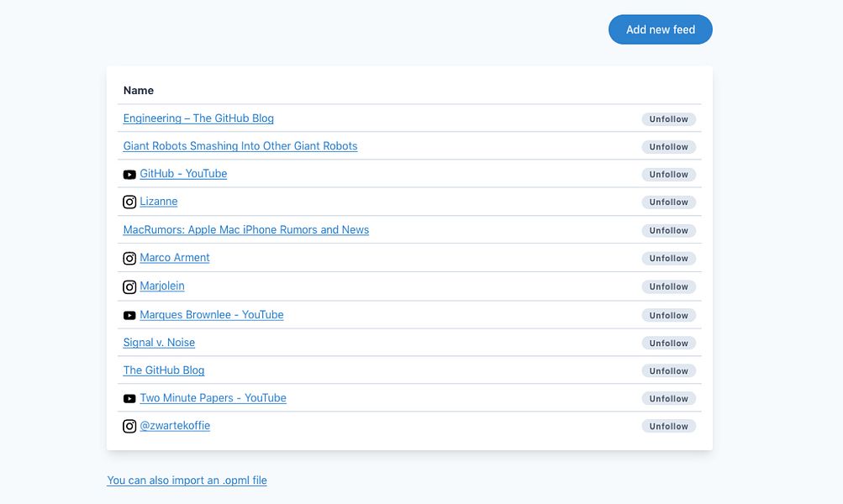This screenshot has width=843, height=504.
Task: Open the import .opml file link
Action: click(187, 480)
